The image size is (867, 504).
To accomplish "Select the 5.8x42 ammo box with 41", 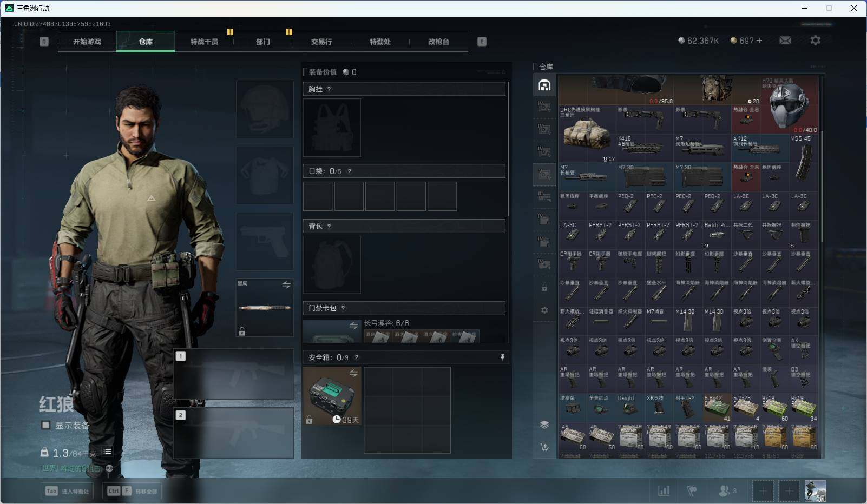I will tap(717, 408).
